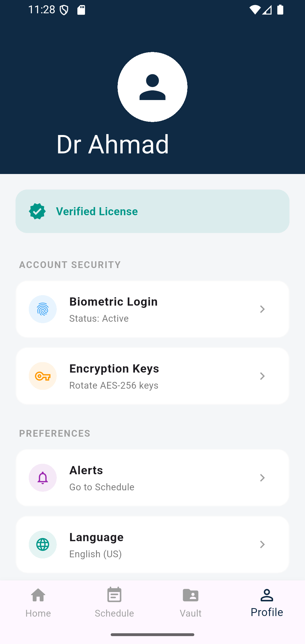The height and width of the screenshot is (644, 305).
Task: Tap the Dr Ahmad name heading
Action: pos(113,144)
